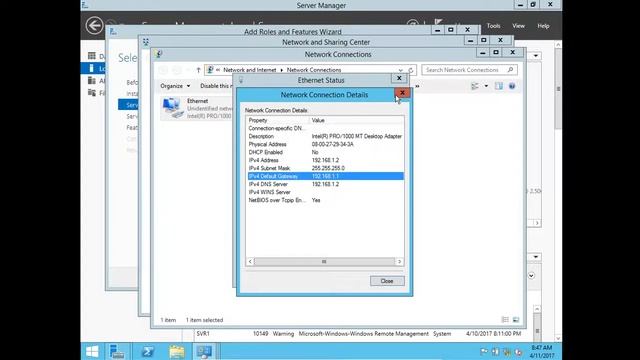Switch to details view icon in status bar
640x360 pixels.
505,320
